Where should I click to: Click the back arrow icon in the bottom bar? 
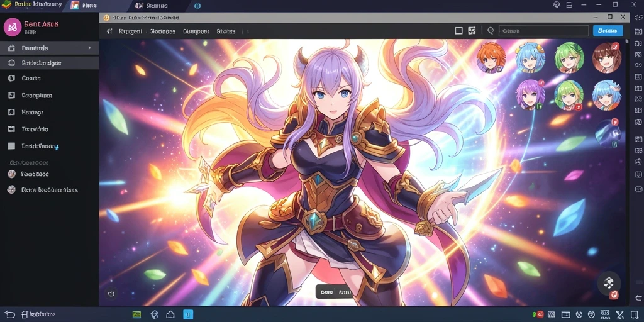tap(9, 314)
